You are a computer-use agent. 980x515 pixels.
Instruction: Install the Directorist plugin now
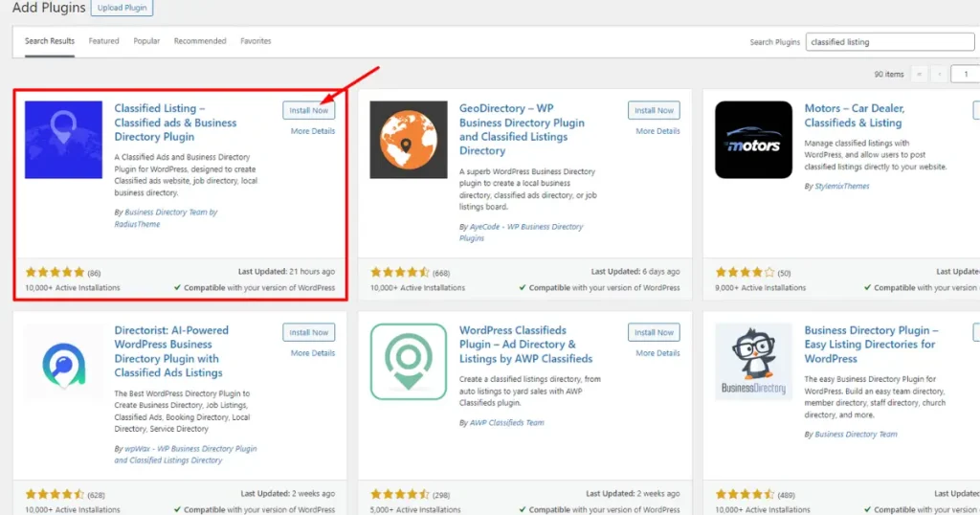coord(309,332)
